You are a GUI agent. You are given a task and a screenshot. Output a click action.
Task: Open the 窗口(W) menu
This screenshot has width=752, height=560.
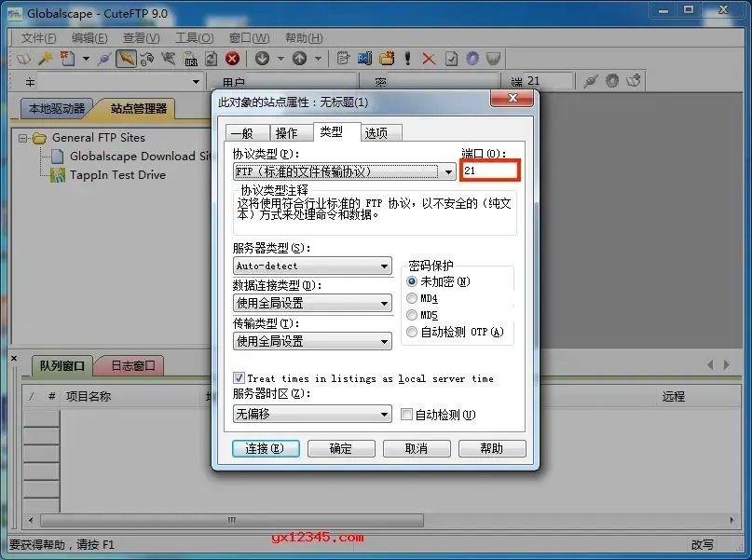tap(249, 38)
